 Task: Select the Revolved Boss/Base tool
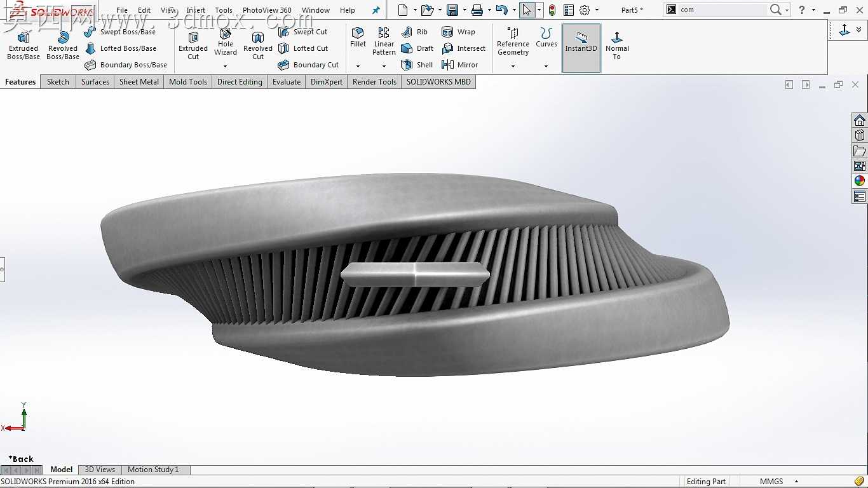tap(62, 46)
